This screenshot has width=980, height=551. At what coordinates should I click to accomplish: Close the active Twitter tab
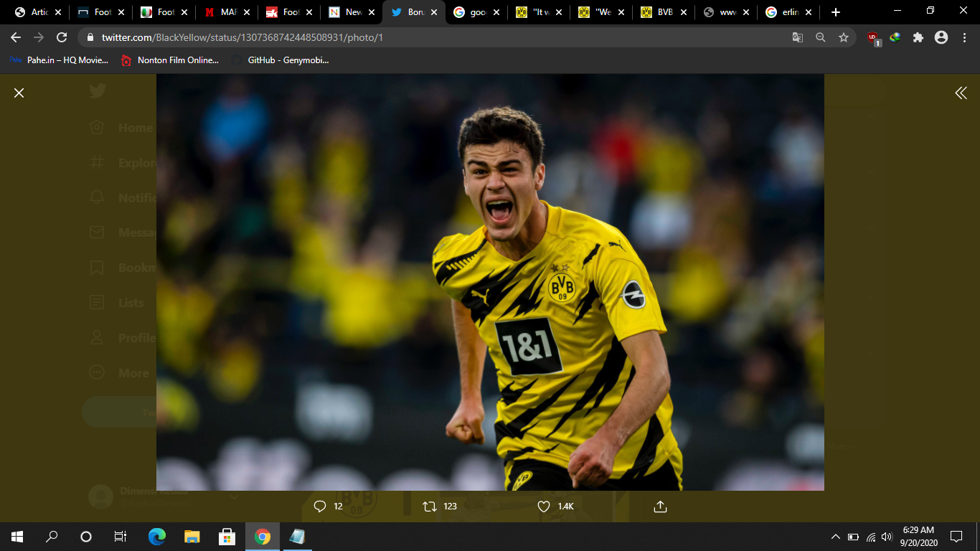tap(434, 12)
